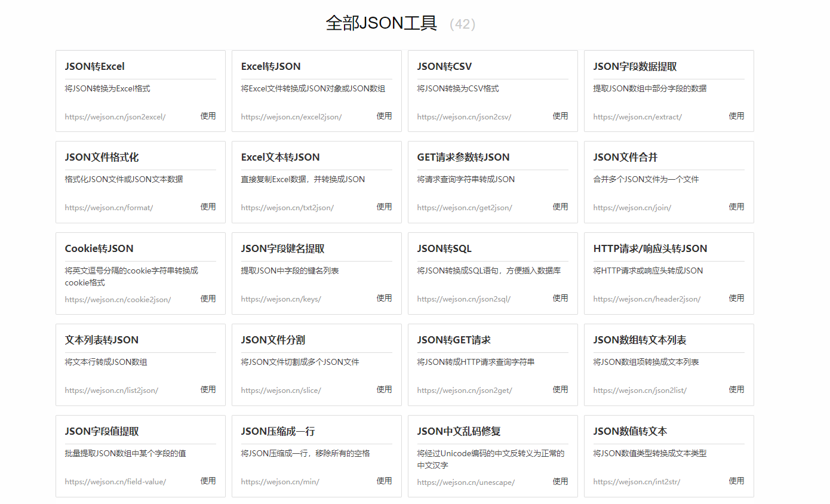Click 使用 on the Excel转JSON tool

click(x=384, y=116)
